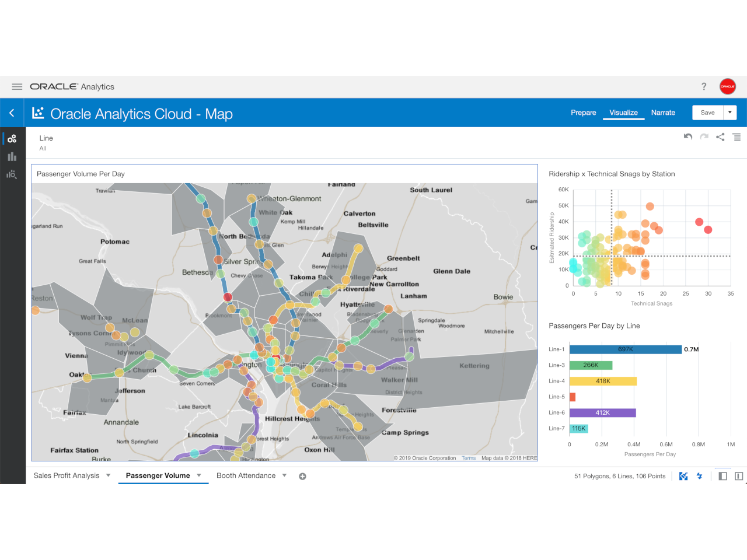Select the Line-1 blue bar 697K
747x560 pixels.
(626, 349)
